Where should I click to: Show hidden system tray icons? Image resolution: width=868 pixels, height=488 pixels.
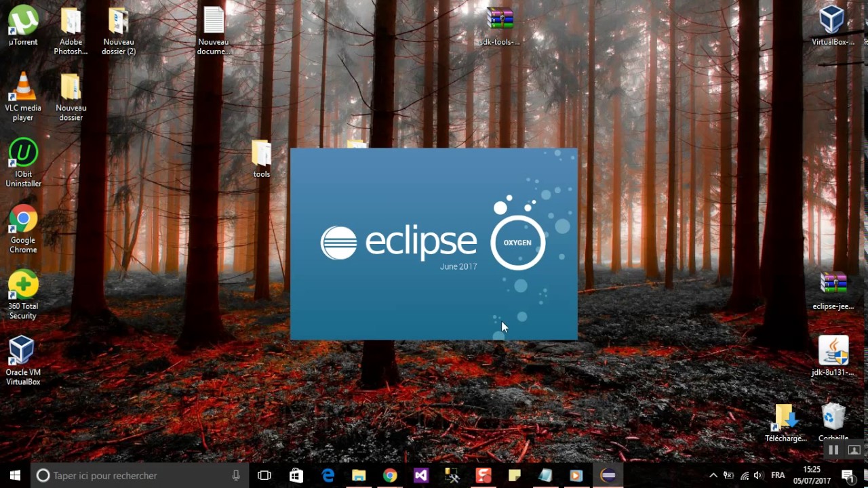(x=713, y=476)
